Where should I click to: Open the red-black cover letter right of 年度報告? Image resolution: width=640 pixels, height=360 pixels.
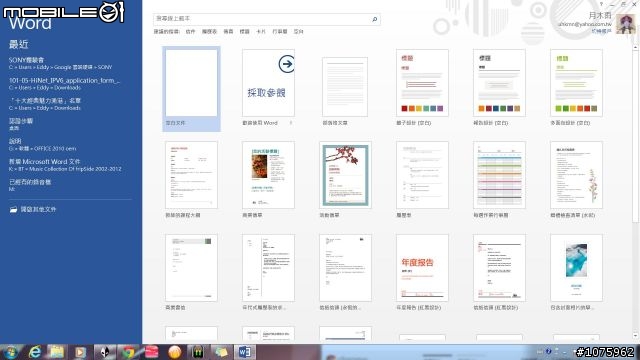499,268
